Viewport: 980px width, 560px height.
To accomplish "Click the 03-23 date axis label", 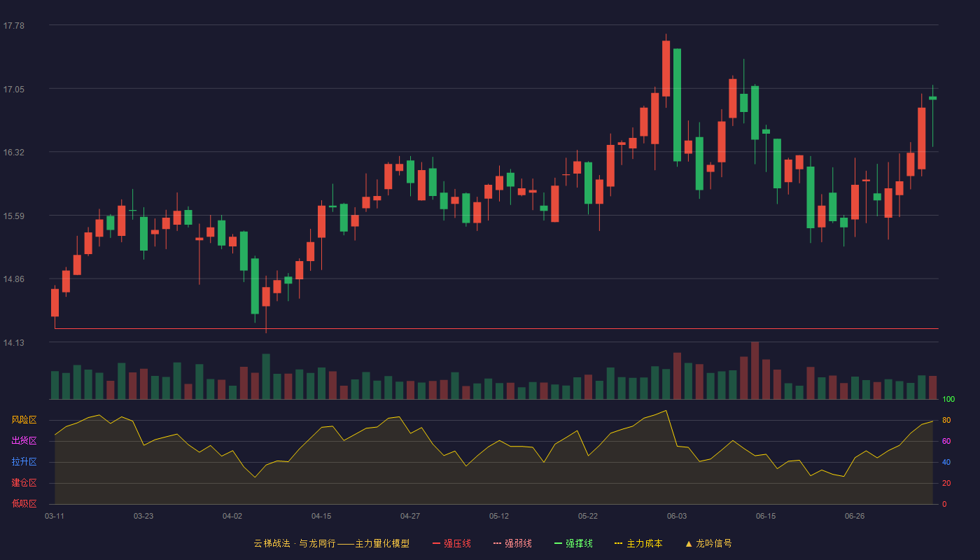I will click(143, 516).
